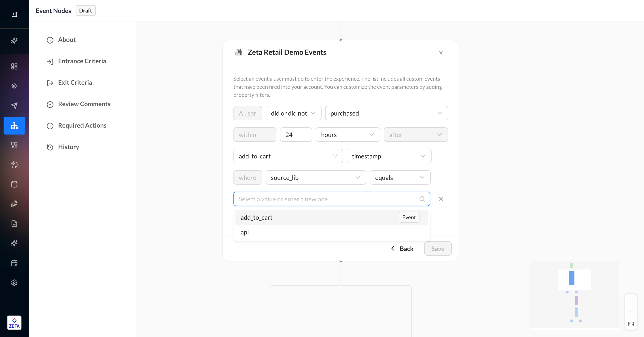This screenshot has width=644, height=337.
Task: Change the 'hours' time unit dropdown
Action: [347, 135]
